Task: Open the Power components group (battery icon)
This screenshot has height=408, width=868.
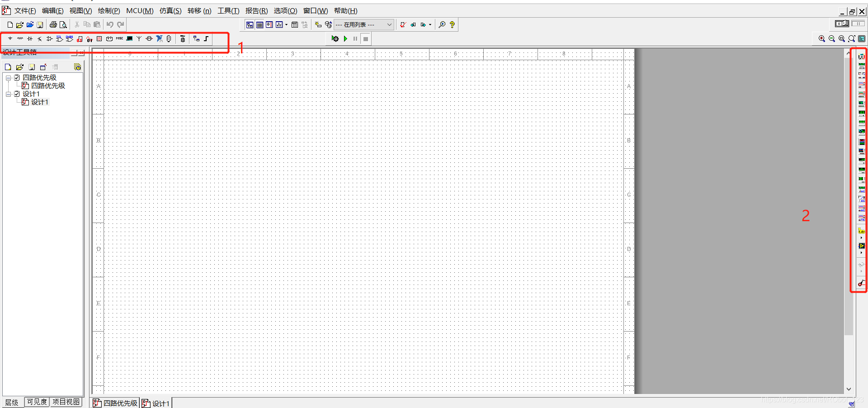Action: (109, 39)
